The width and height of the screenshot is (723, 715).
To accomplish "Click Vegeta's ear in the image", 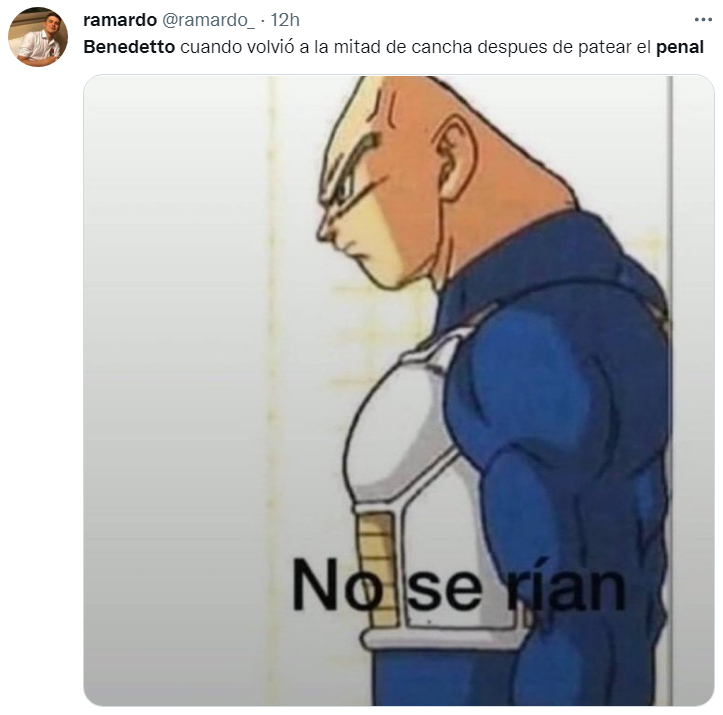I will 454,157.
